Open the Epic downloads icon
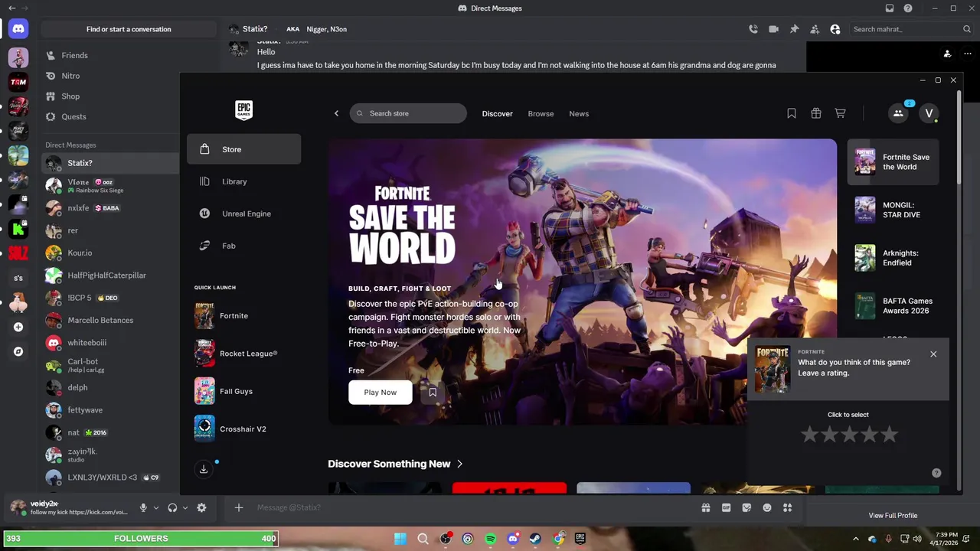The height and width of the screenshot is (551, 980). click(204, 469)
